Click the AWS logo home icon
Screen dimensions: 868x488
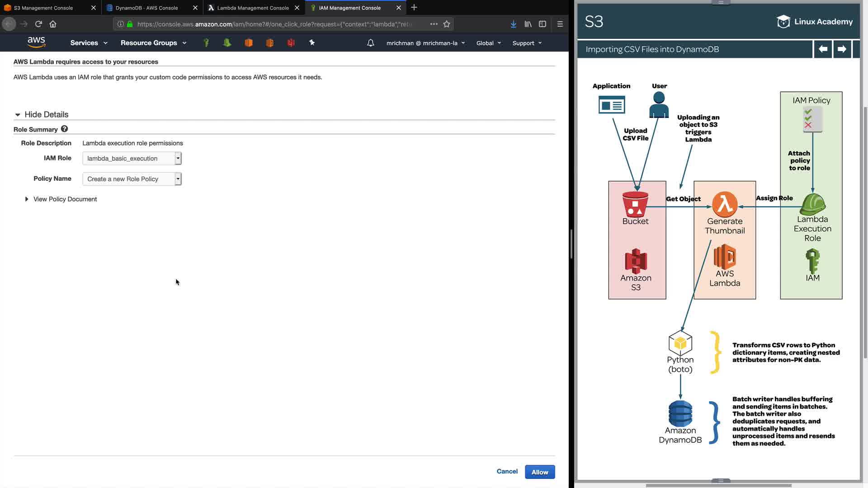click(36, 42)
